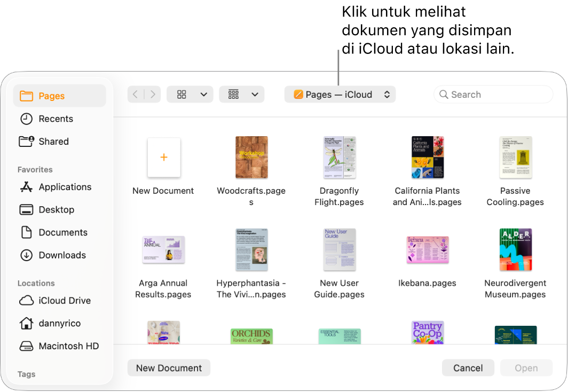
Task: Open the Shared section
Action: [x=53, y=141]
